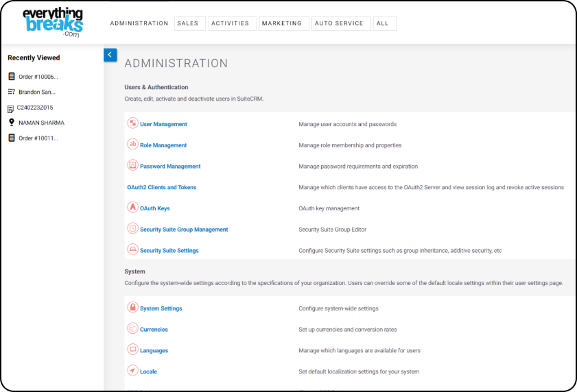Open recently viewed Order #10011
This screenshot has height=392, width=577.
(38, 138)
